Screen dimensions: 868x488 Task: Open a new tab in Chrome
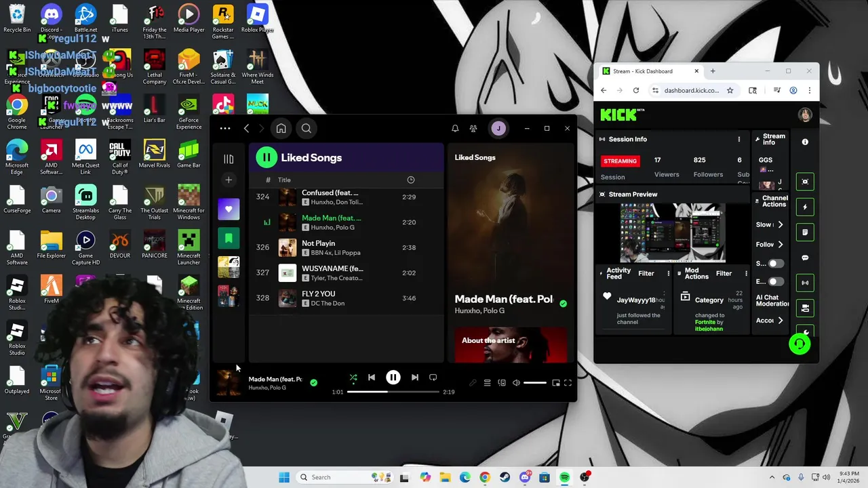pyautogui.click(x=713, y=71)
